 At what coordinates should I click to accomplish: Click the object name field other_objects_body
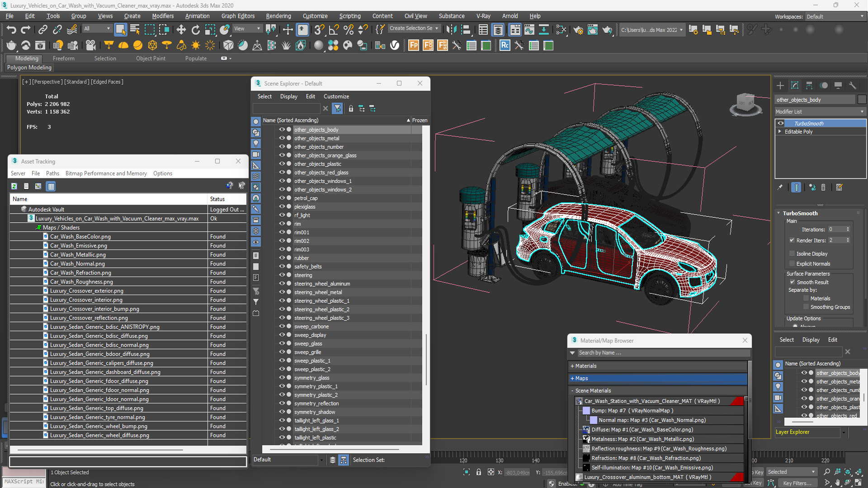click(815, 100)
